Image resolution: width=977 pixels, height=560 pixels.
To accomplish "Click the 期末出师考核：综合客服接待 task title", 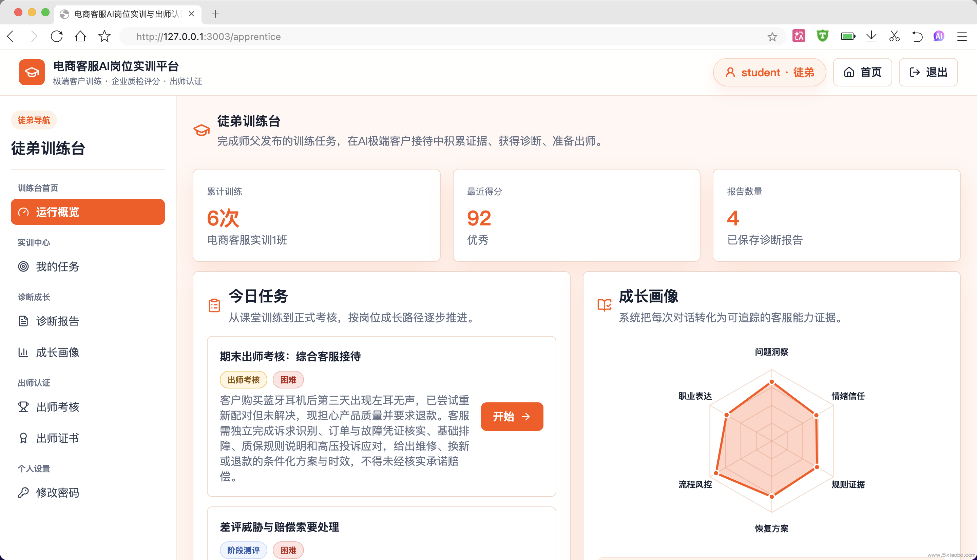I will [290, 357].
